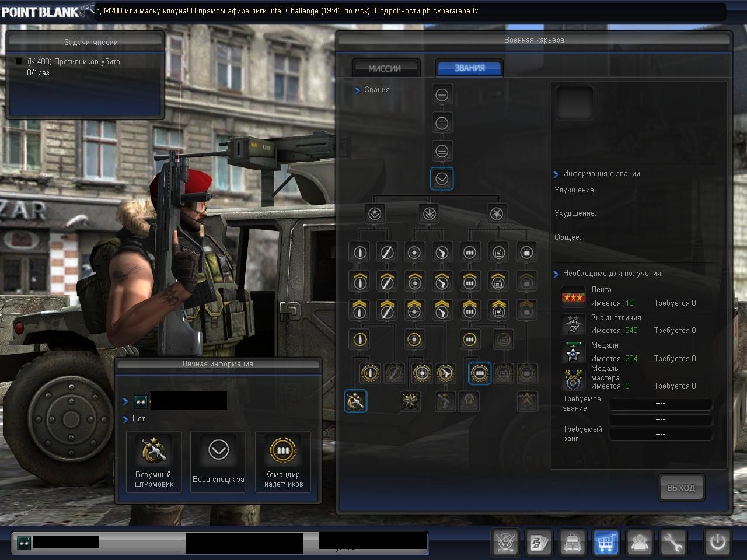
Task: Select the highlighted crossed-rifles title at bottom-left of tree
Action: point(355,401)
